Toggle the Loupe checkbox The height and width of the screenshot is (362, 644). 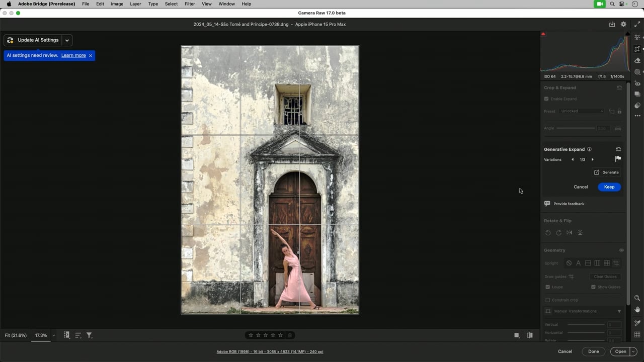coord(548,287)
